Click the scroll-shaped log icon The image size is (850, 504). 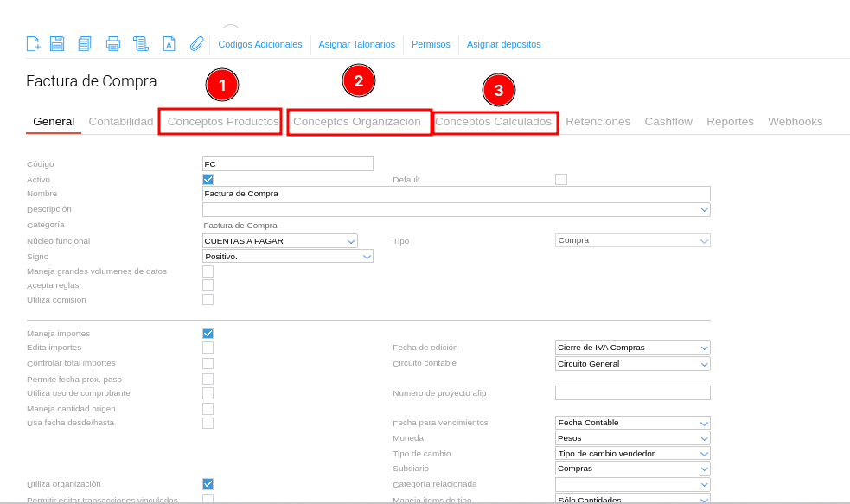point(141,44)
